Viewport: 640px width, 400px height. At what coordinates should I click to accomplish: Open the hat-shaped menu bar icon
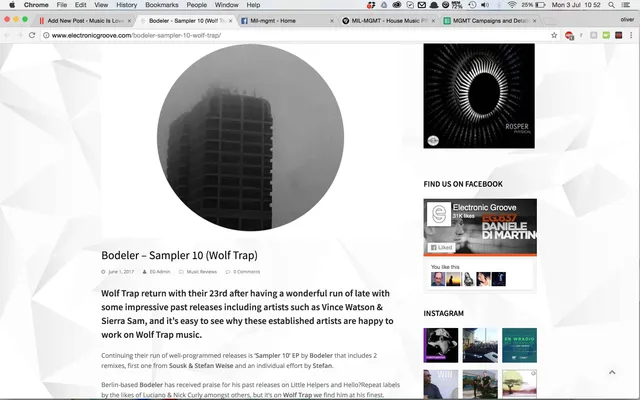[434, 5]
